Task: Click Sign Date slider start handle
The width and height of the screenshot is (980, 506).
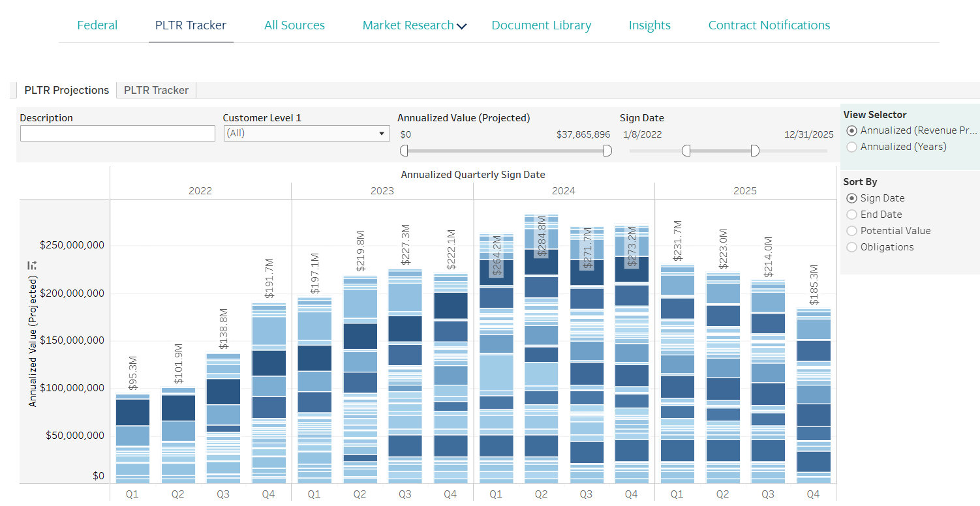Action: [686, 151]
